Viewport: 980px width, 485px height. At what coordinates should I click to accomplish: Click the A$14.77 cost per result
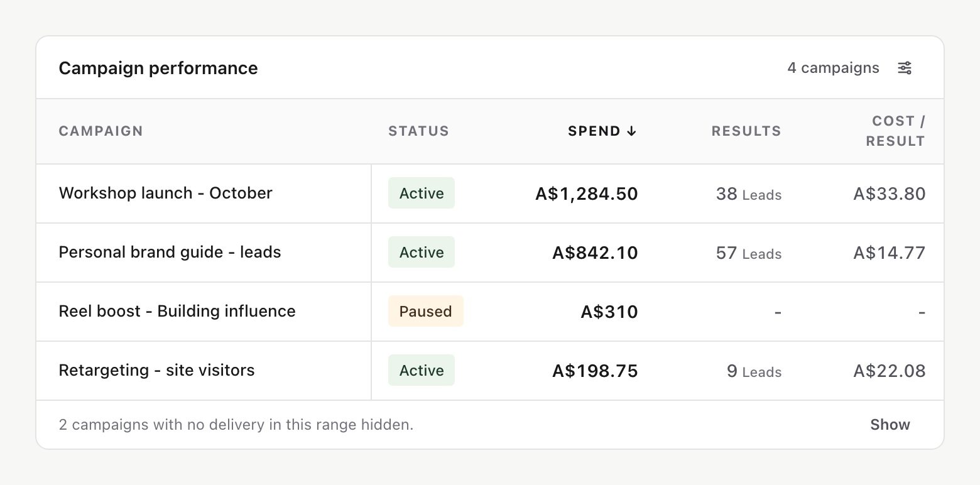[890, 253]
